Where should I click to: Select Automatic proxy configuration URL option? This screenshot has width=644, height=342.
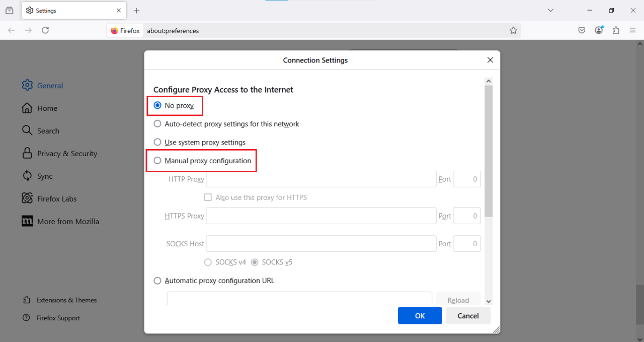(157, 281)
